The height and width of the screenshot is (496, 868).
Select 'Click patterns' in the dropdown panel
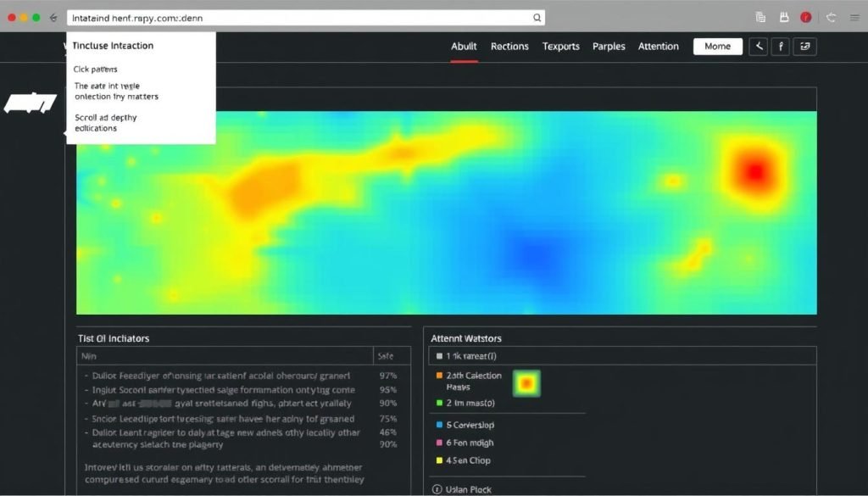pos(96,70)
